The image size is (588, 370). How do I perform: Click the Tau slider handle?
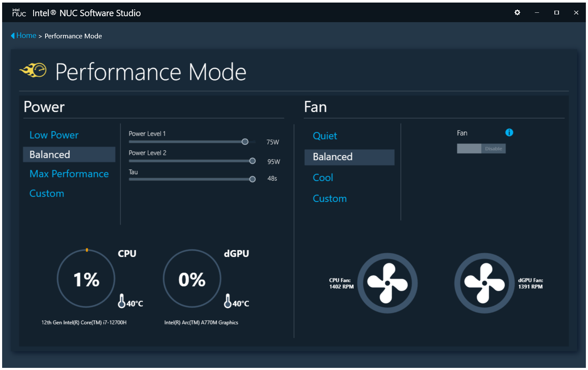(x=252, y=179)
